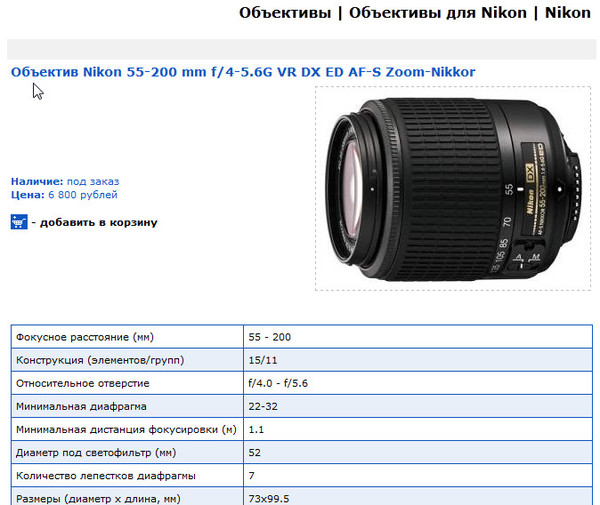Click the Относительное отверстие cell
Image resolution: width=600 pixels, height=505 pixels.
pos(127,383)
